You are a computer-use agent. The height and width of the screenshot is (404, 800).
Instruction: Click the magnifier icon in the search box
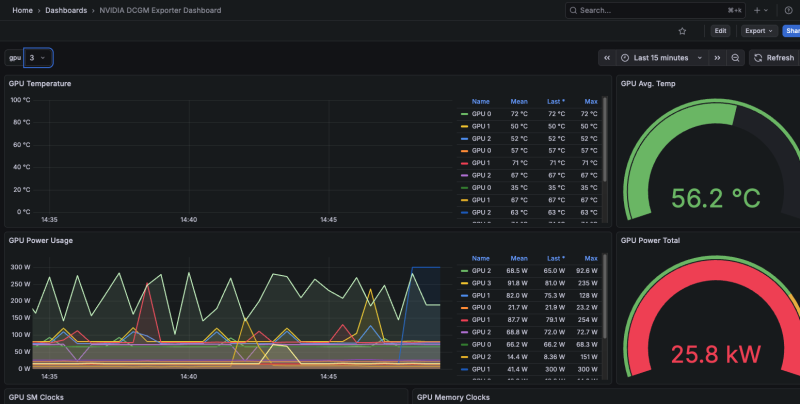[x=573, y=10]
